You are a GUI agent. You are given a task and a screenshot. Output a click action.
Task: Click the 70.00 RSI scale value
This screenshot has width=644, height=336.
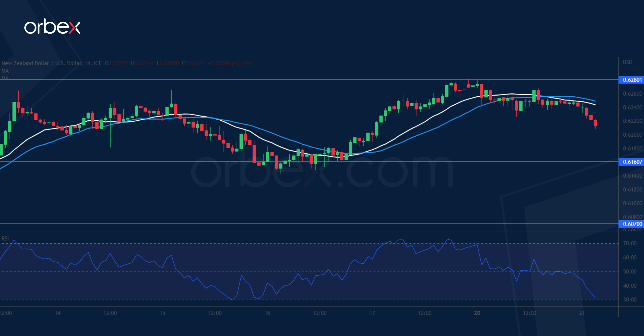coord(630,243)
